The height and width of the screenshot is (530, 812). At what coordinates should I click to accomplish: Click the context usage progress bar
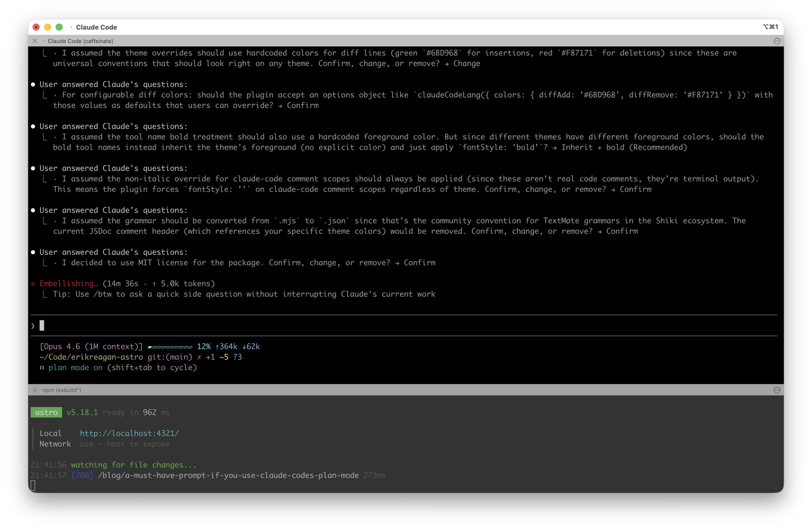pos(170,347)
